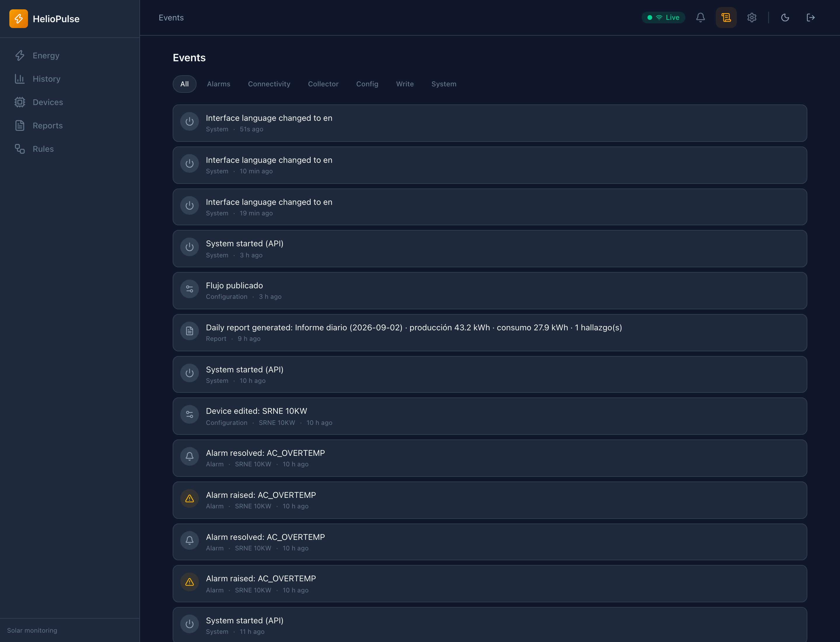
Task: Click power icon of 10 h ago System started
Action: click(190, 373)
